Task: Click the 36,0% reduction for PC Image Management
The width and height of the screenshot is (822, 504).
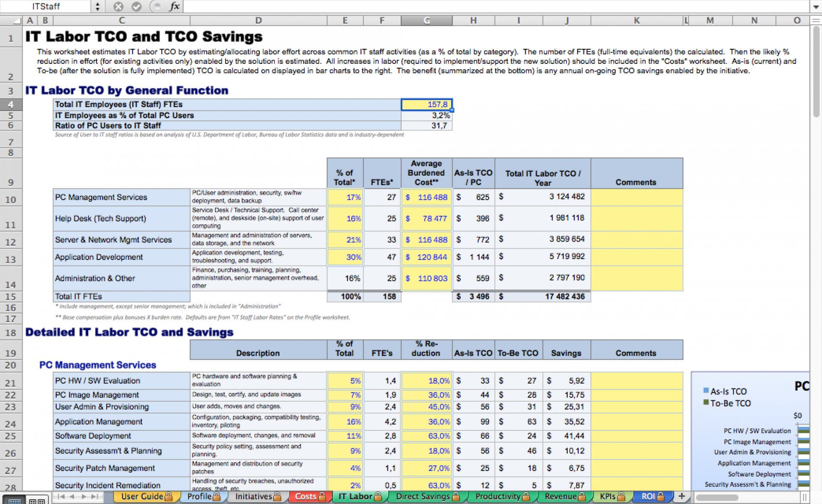Action: [426, 395]
